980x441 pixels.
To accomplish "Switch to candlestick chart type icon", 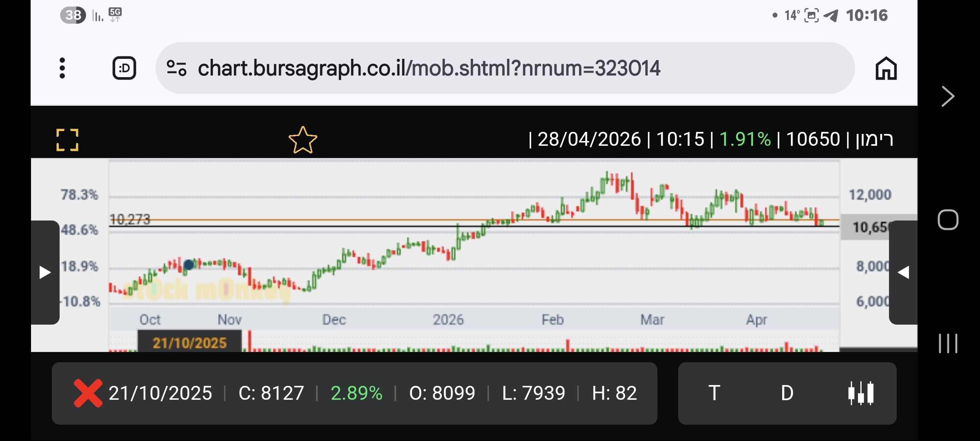I will click(860, 393).
